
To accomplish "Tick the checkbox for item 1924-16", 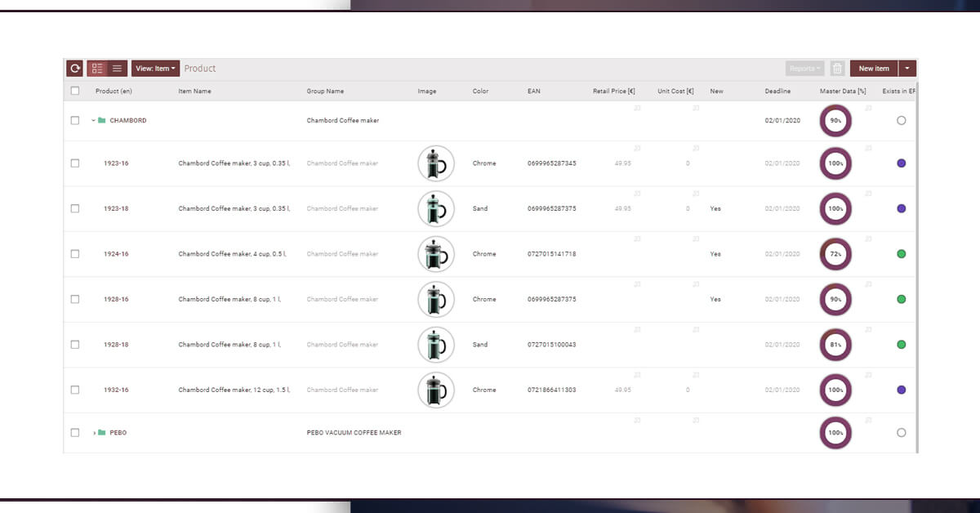I will tap(75, 254).
